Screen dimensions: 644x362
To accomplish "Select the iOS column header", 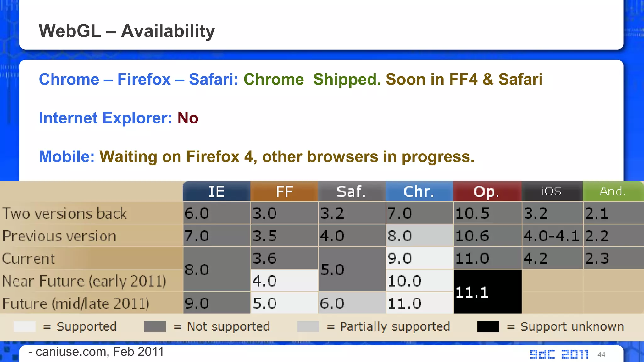I will 552,191.
